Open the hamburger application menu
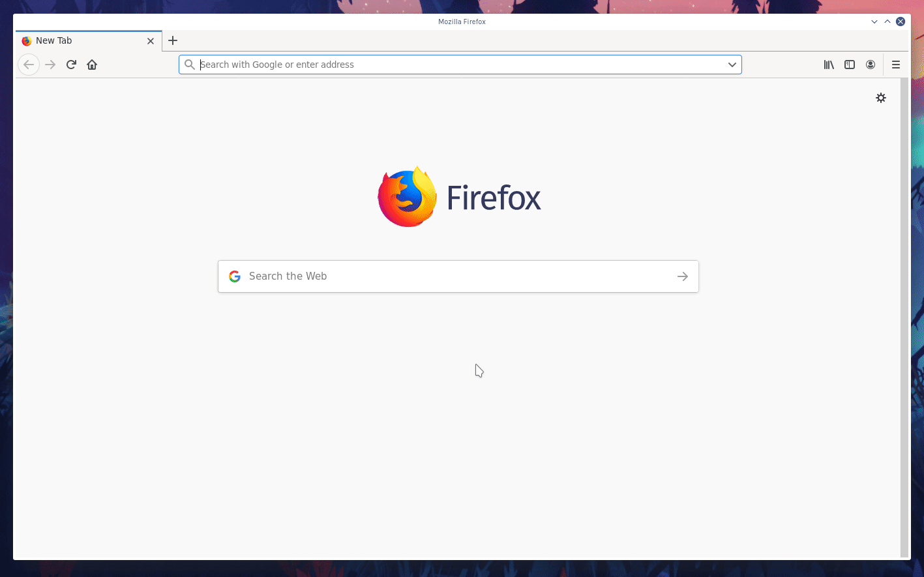The image size is (924, 577). pos(896,65)
